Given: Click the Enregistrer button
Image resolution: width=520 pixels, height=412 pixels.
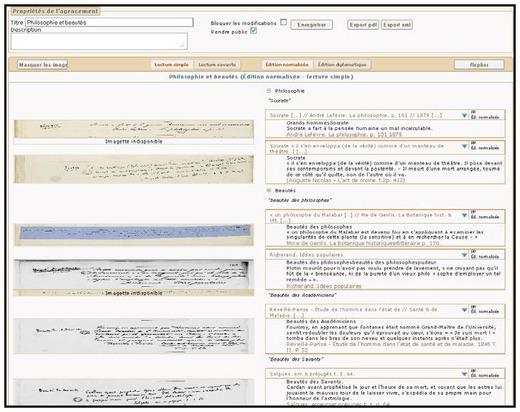Looking at the screenshot, I should click(311, 25).
